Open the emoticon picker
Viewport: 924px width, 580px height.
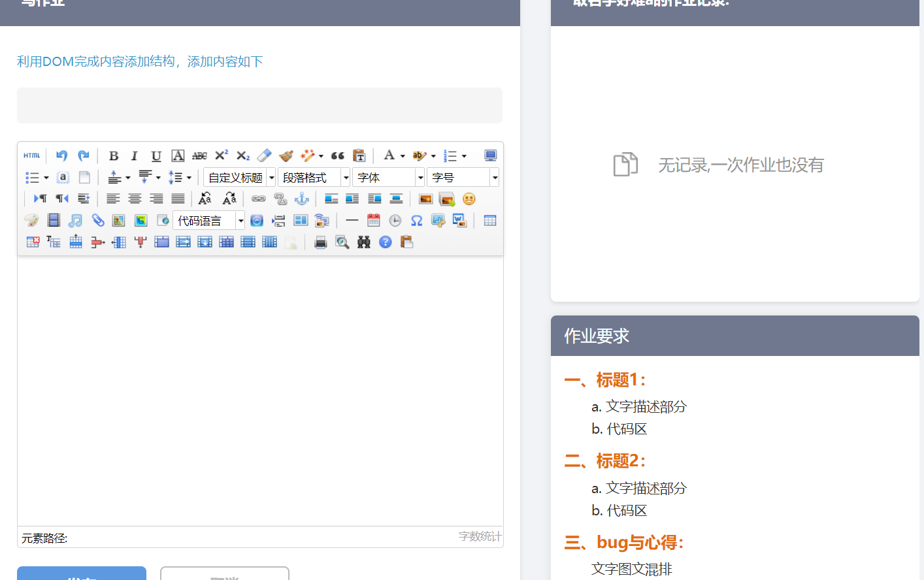pos(469,199)
